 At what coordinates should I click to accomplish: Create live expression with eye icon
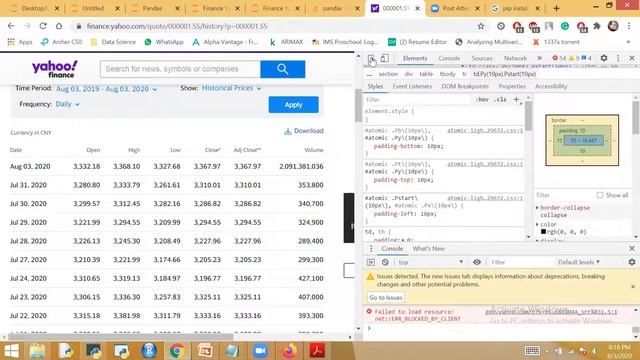[476, 262]
